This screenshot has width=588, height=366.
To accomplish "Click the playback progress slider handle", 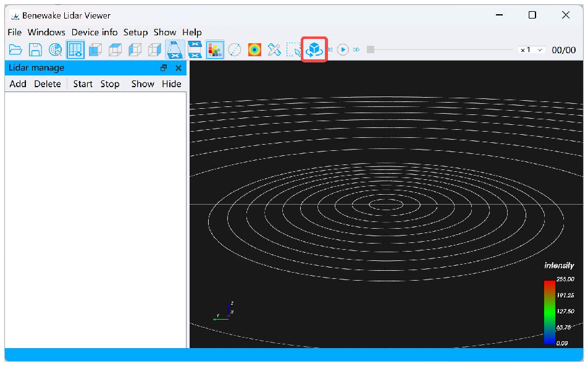I will [371, 49].
